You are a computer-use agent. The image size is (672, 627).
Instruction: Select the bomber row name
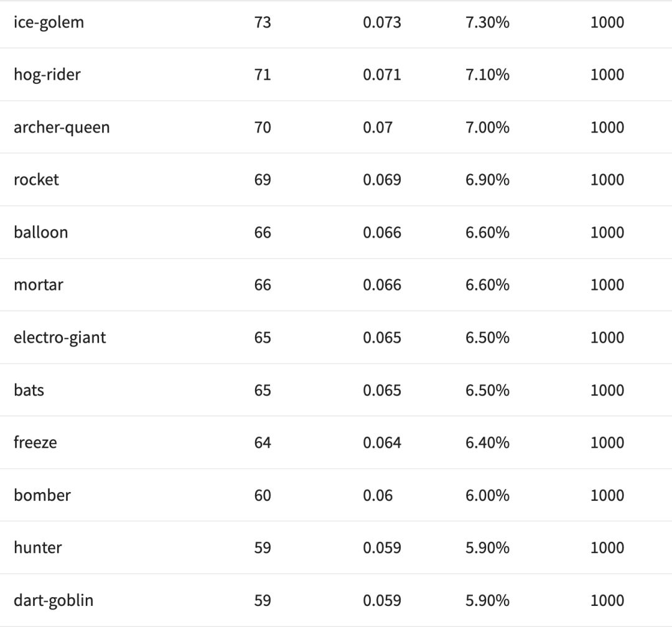point(42,495)
